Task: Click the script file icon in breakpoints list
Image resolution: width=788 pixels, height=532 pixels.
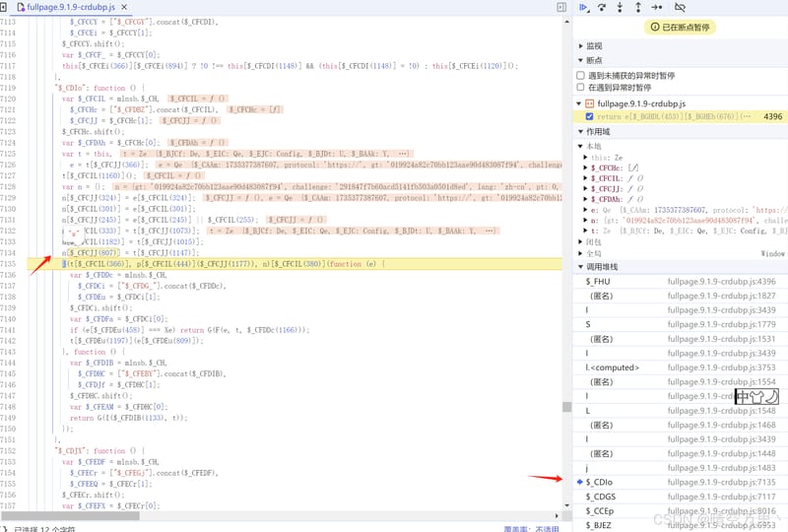Action: (589, 103)
